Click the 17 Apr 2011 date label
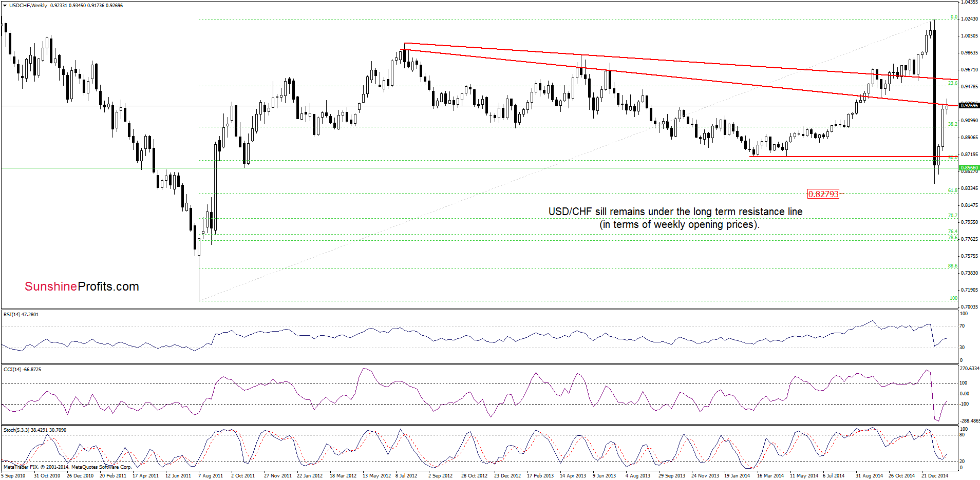Image resolution: width=980 pixels, height=480 pixels. [146, 476]
